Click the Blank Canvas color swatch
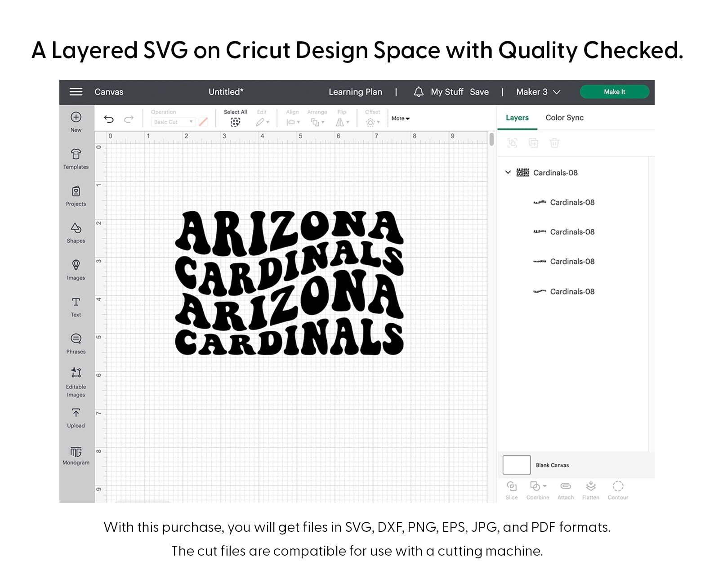The height and width of the screenshot is (588, 714). pos(517,465)
